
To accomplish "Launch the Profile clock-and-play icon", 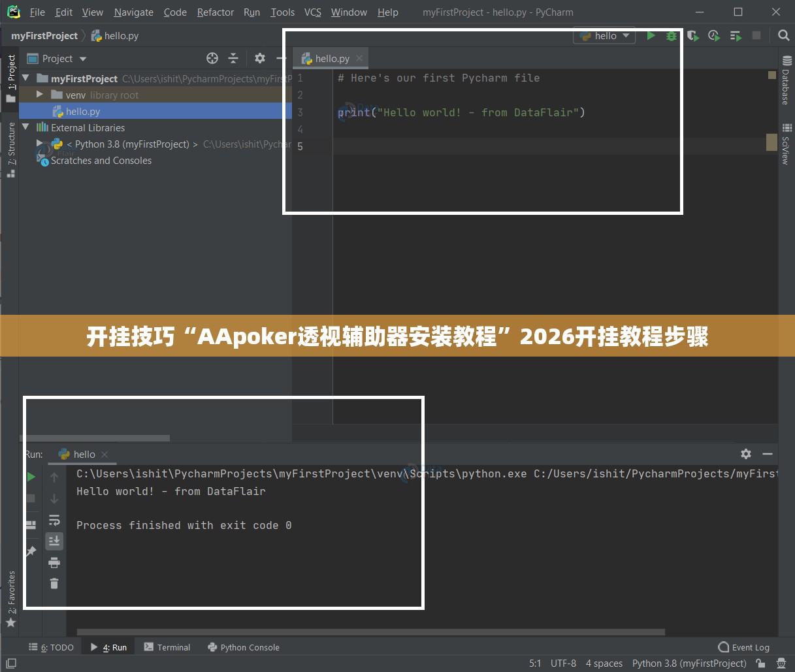I will point(714,36).
